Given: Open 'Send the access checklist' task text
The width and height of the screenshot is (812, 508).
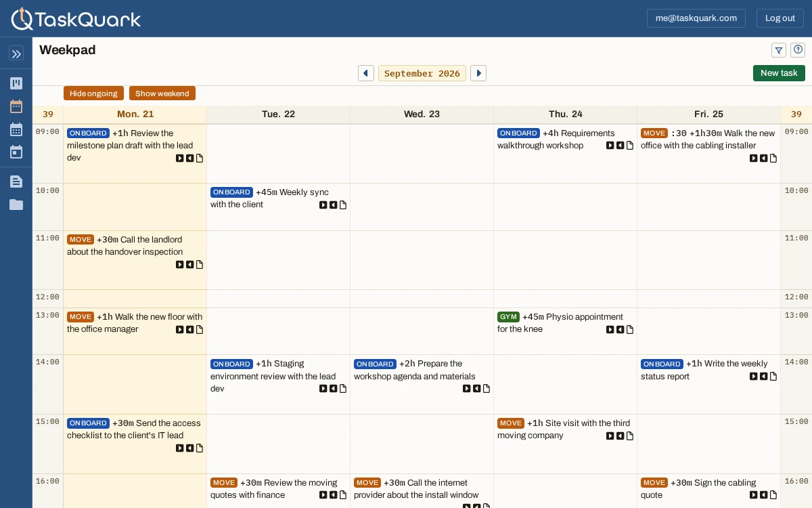Looking at the screenshot, I should coord(134,429).
